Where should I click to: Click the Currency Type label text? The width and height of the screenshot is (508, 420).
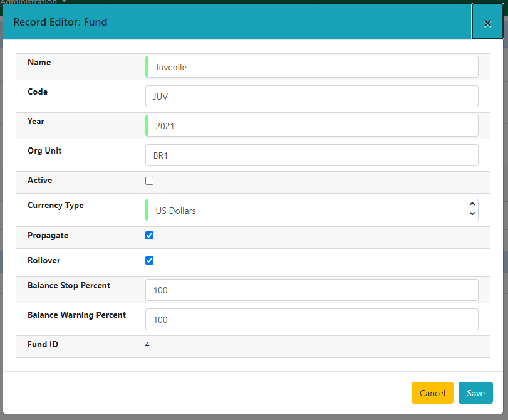pyautogui.click(x=56, y=206)
